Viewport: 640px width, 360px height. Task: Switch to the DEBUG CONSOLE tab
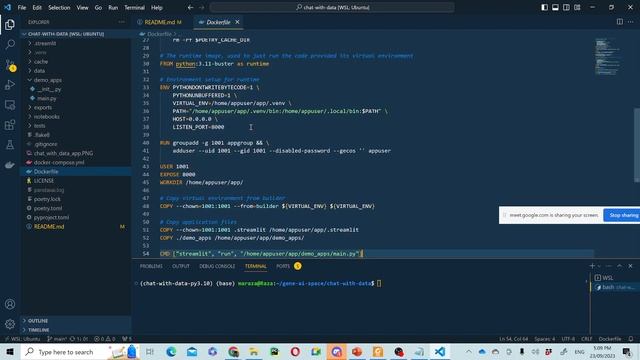tap(217, 266)
